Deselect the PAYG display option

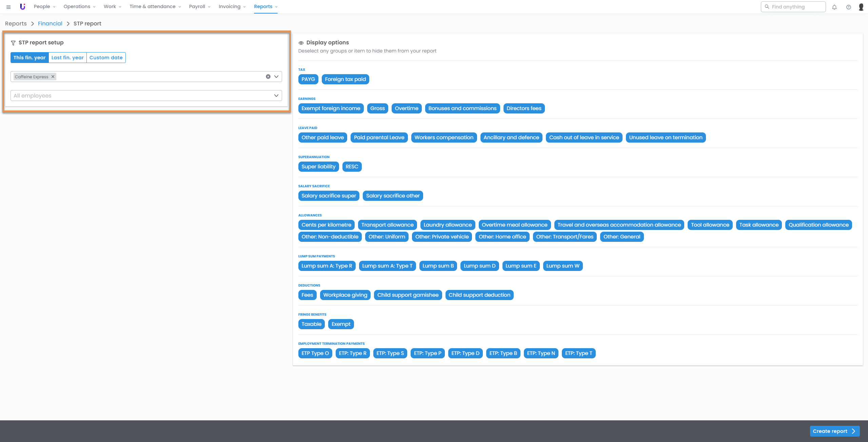308,79
